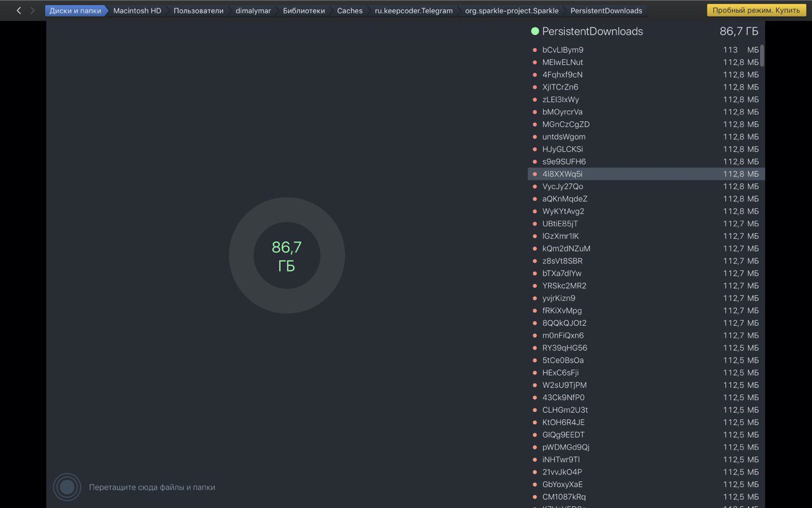Click the red dot next to CM1087kRq
812x508 pixels.
(535, 497)
